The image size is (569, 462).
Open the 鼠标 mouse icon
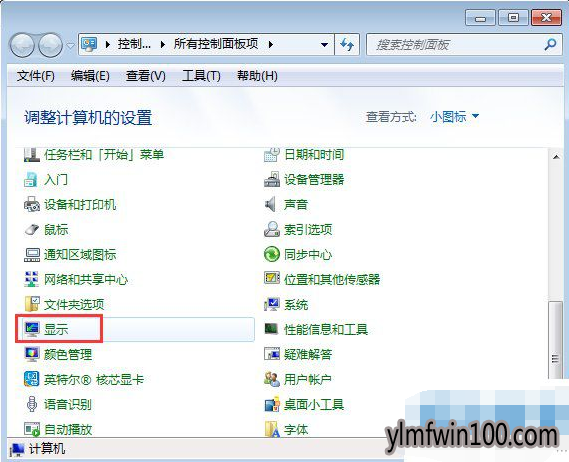(32, 229)
